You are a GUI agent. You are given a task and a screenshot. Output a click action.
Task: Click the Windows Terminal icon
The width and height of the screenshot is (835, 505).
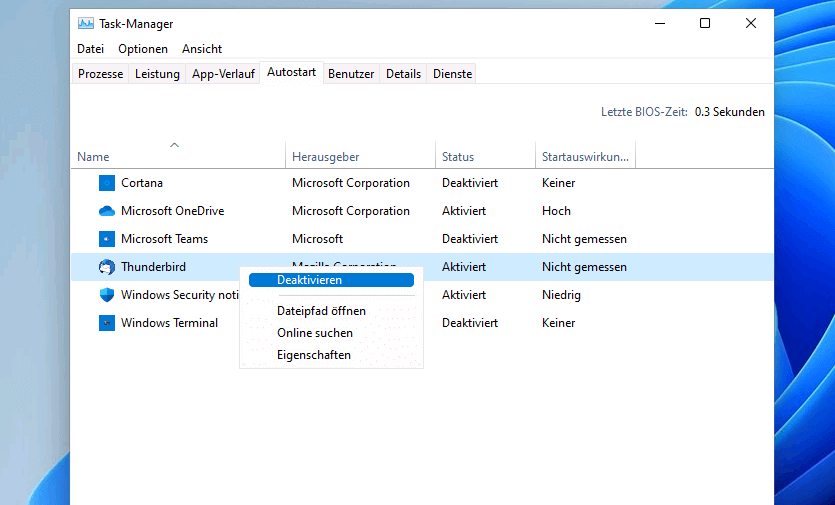(107, 323)
